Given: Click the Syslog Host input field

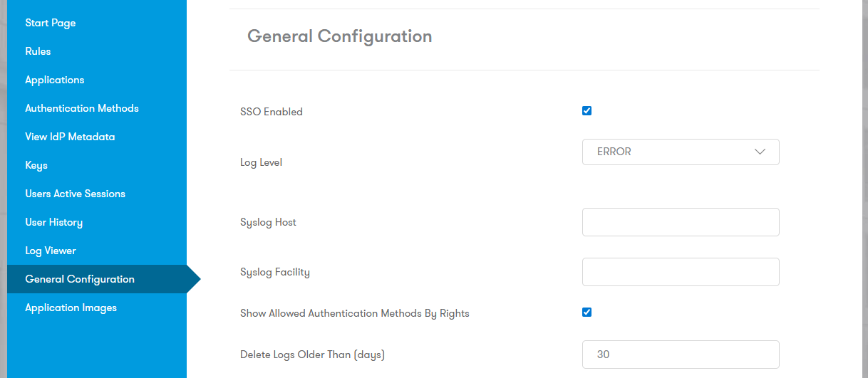Looking at the screenshot, I should click(x=681, y=222).
